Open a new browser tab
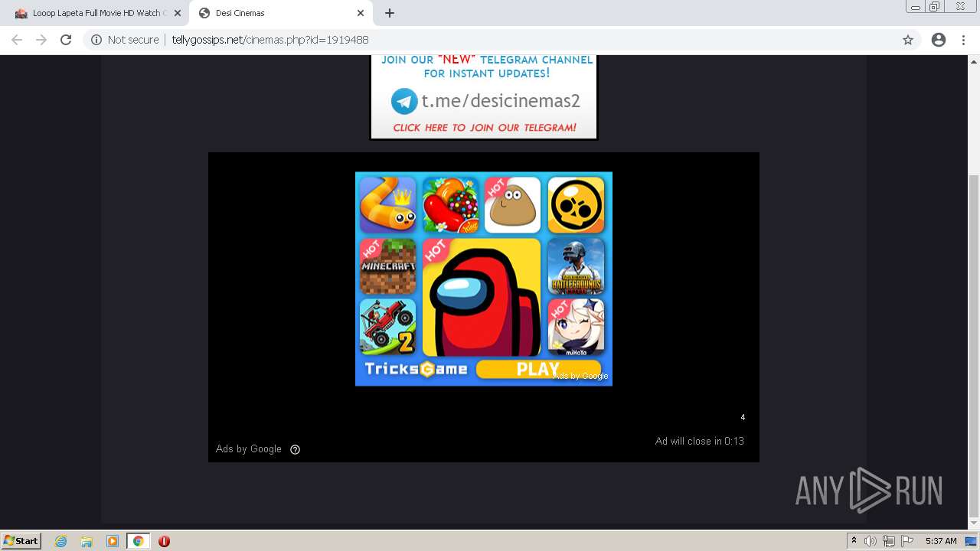Viewport: 980px width, 551px height. tap(390, 13)
